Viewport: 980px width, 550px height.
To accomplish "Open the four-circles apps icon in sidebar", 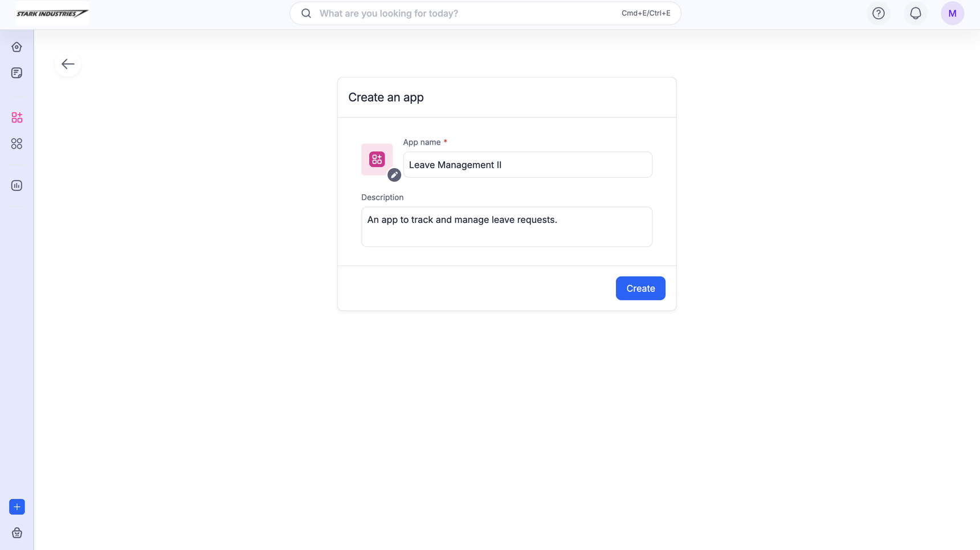I will pyautogui.click(x=17, y=144).
